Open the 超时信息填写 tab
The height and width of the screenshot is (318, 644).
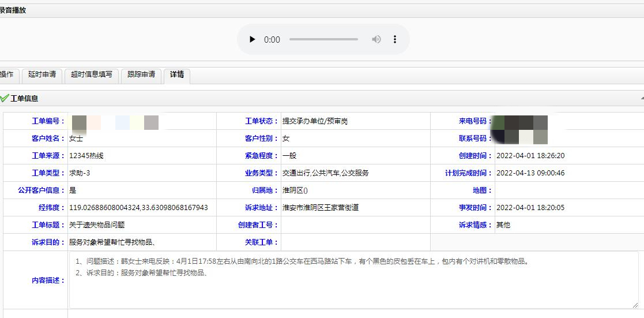[92, 75]
